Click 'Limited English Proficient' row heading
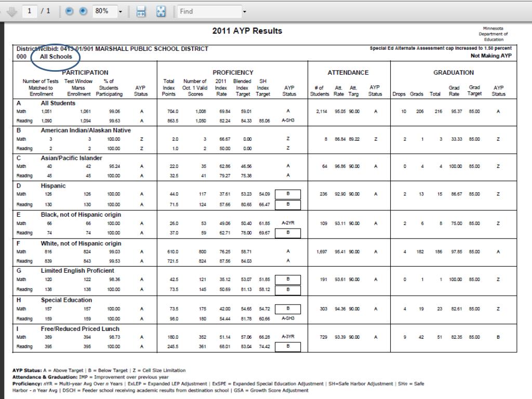Screen dimensions: 532x399 click(77, 271)
